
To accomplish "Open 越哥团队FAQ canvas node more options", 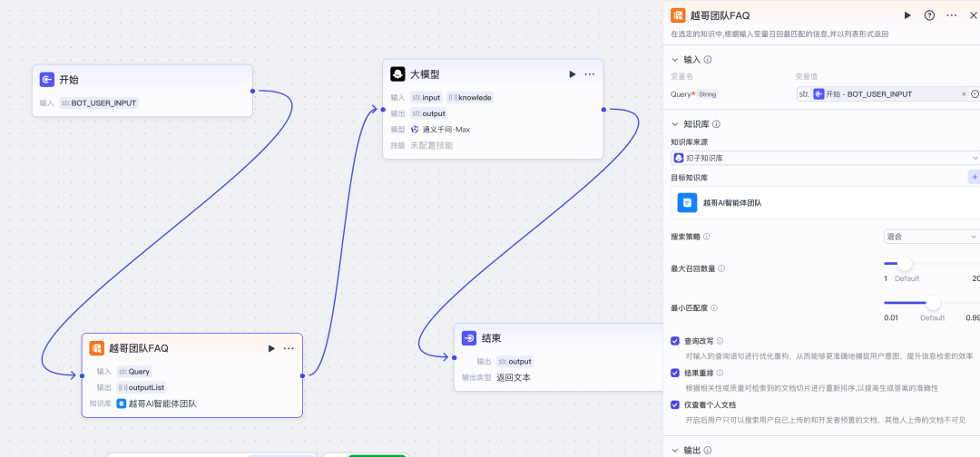I will pos(289,348).
